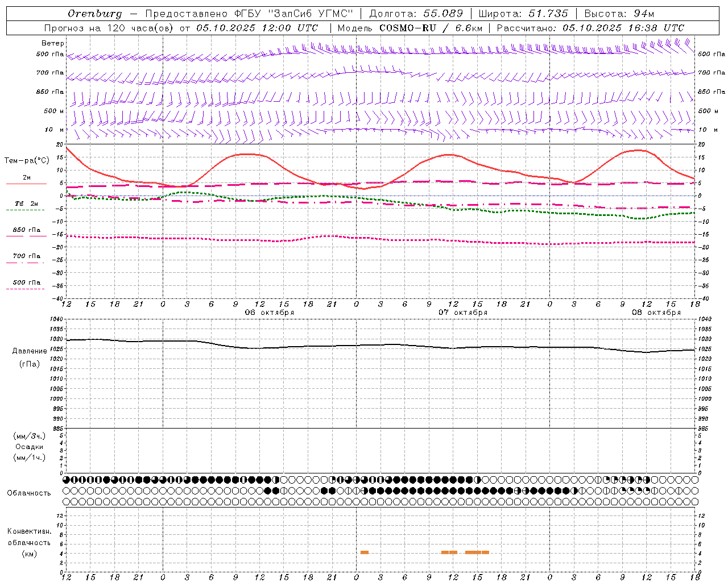Click the '(мм/3ч.)' precipitation unit label

click(x=30, y=436)
